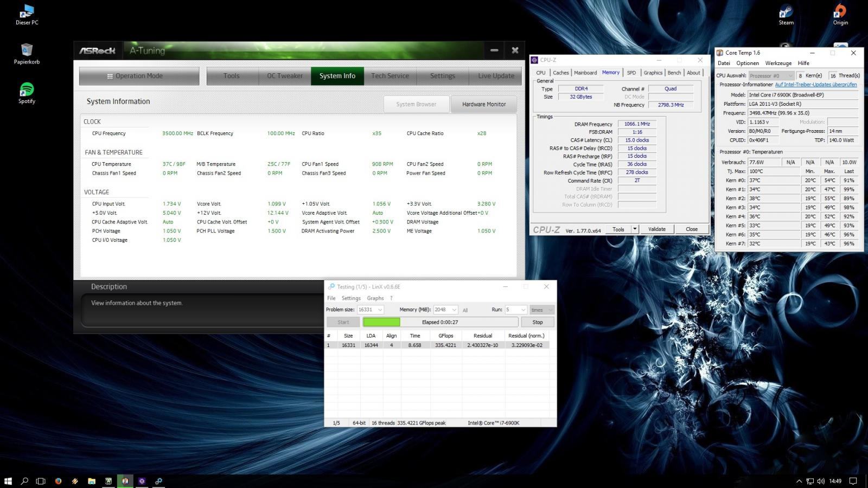Click the CPU-Z title bar icon
The width and height of the screenshot is (868, 488).
pos(535,60)
